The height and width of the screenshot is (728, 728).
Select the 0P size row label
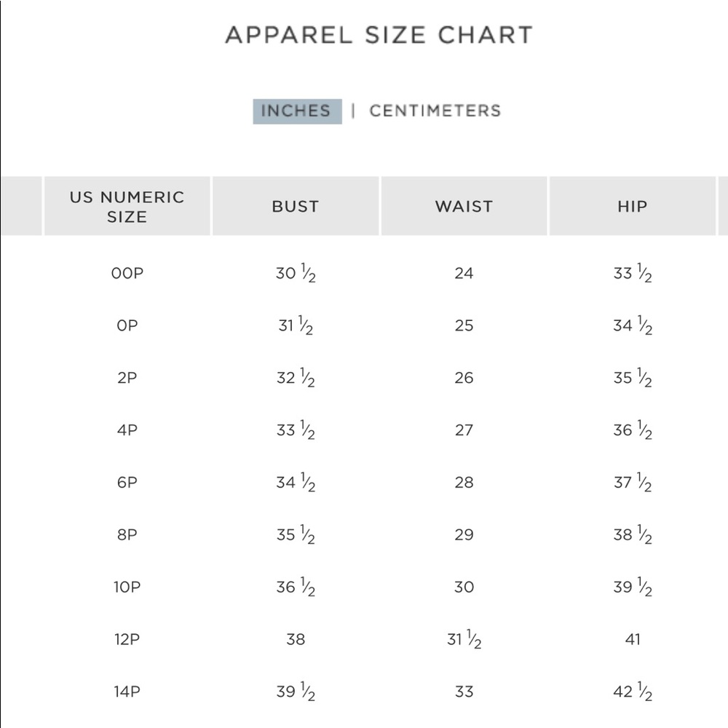click(x=127, y=325)
